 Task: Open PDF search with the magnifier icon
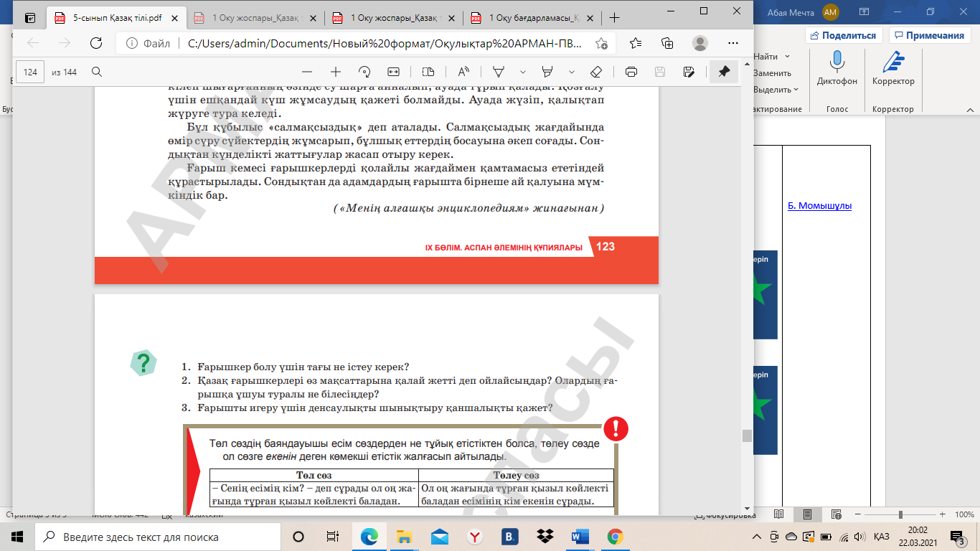(x=97, y=72)
